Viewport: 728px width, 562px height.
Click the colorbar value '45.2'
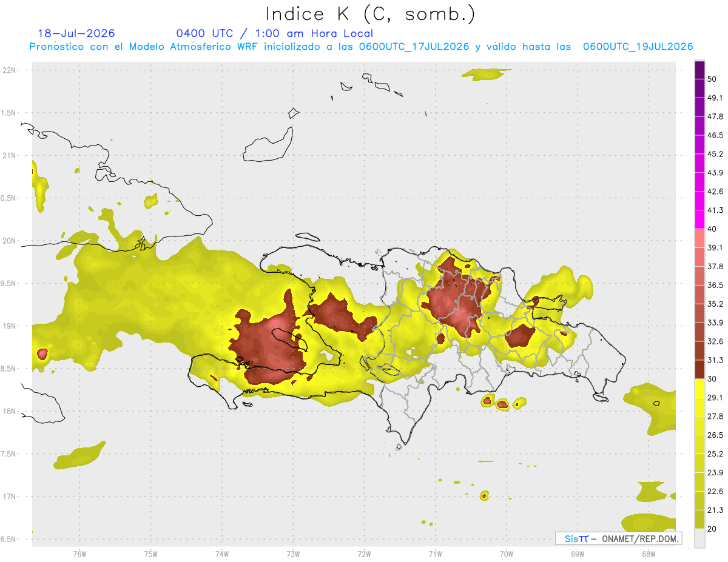pos(716,154)
